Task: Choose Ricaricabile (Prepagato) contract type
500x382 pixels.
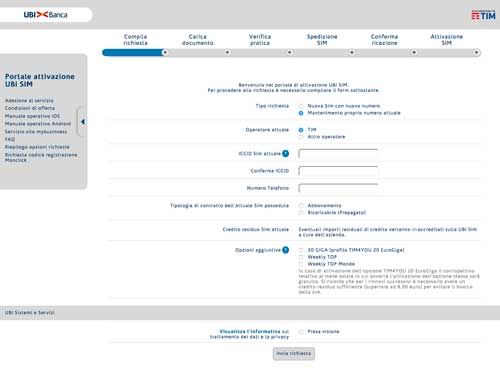Action: (301, 213)
